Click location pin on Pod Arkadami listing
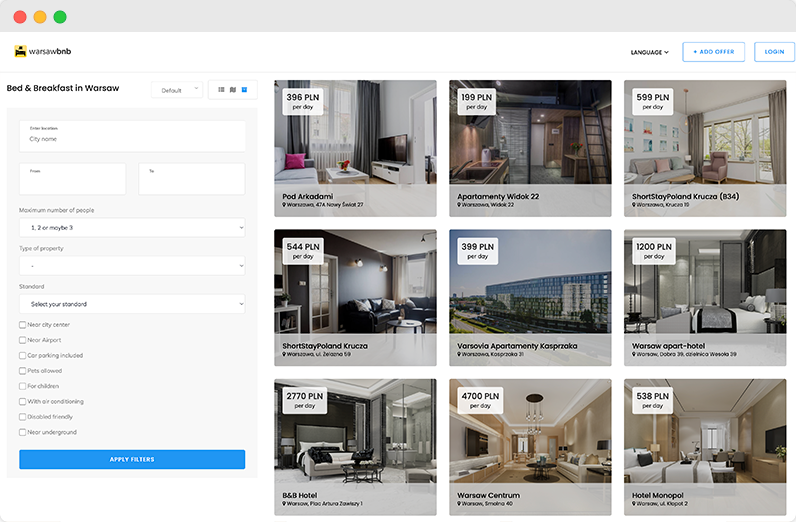This screenshot has width=796, height=522. [x=285, y=205]
